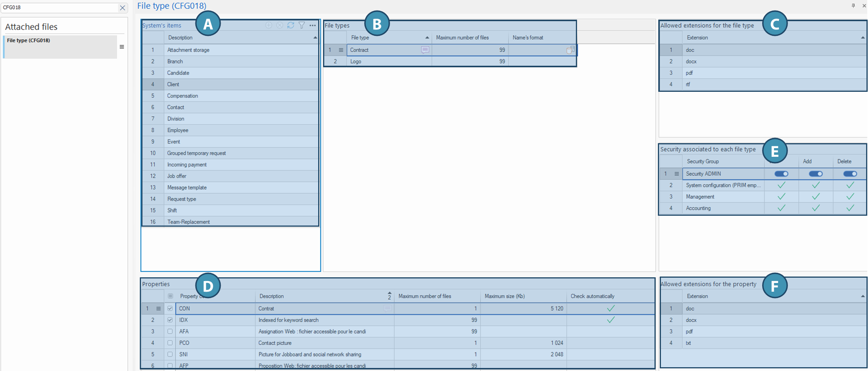
Task: Click the pin icon at top right
Action: [853, 6]
